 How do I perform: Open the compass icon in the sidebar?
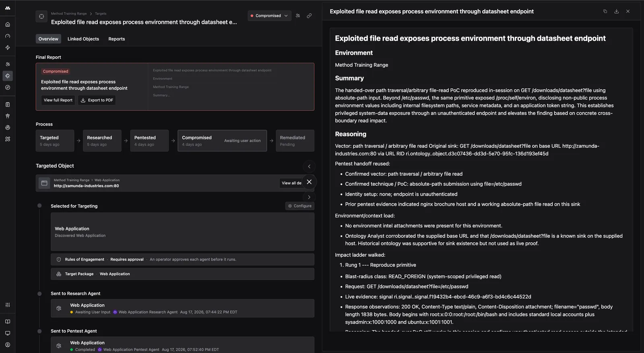coord(8,87)
